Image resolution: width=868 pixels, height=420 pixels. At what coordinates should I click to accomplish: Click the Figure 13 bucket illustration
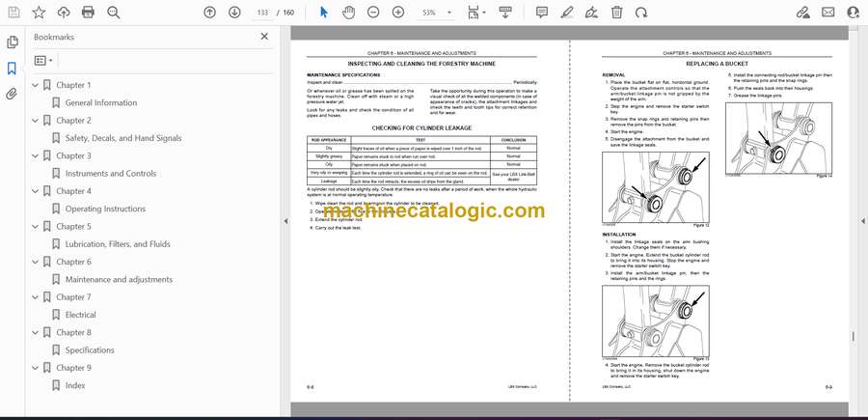click(656, 321)
